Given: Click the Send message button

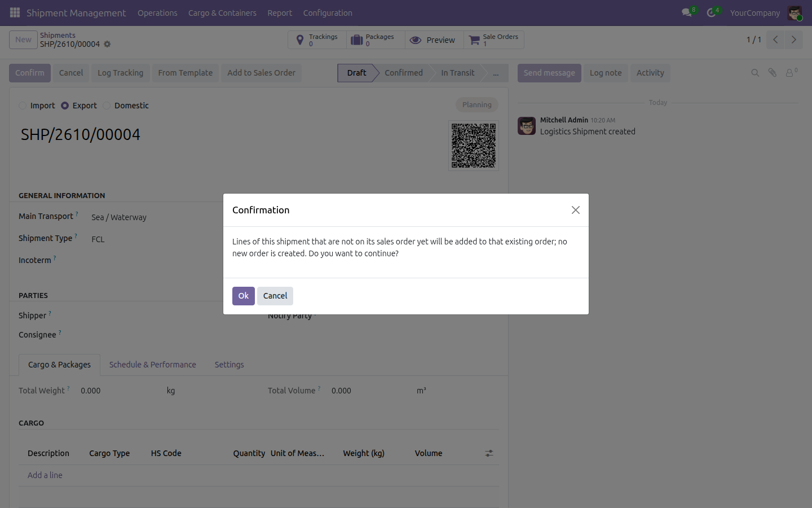Looking at the screenshot, I should pos(549,73).
